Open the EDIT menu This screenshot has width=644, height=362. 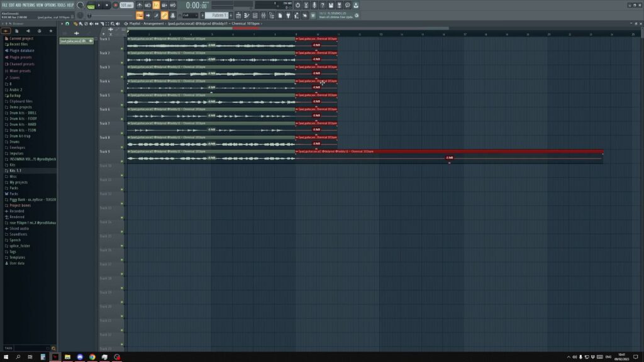(x=11, y=5)
